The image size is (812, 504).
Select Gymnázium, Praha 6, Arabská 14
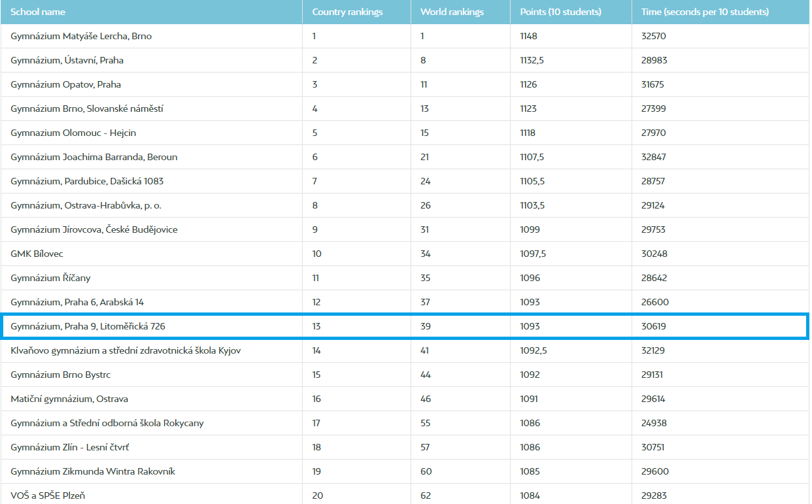pyautogui.click(x=77, y=302)
